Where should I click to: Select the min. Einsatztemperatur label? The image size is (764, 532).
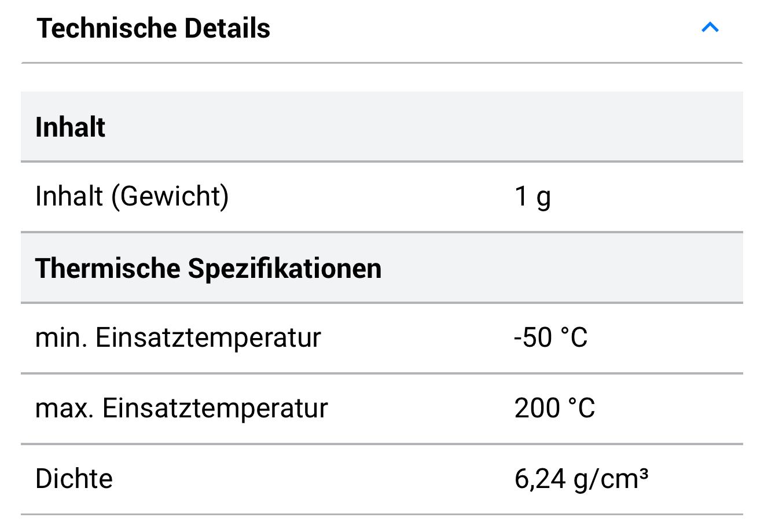pyautogui.click(x=178, y=337)
